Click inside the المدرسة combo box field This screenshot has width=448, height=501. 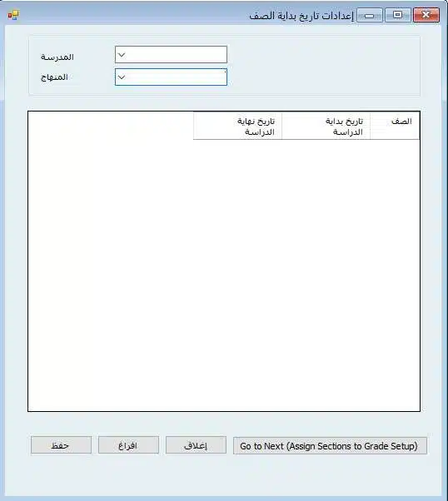[x=171, y=55]
